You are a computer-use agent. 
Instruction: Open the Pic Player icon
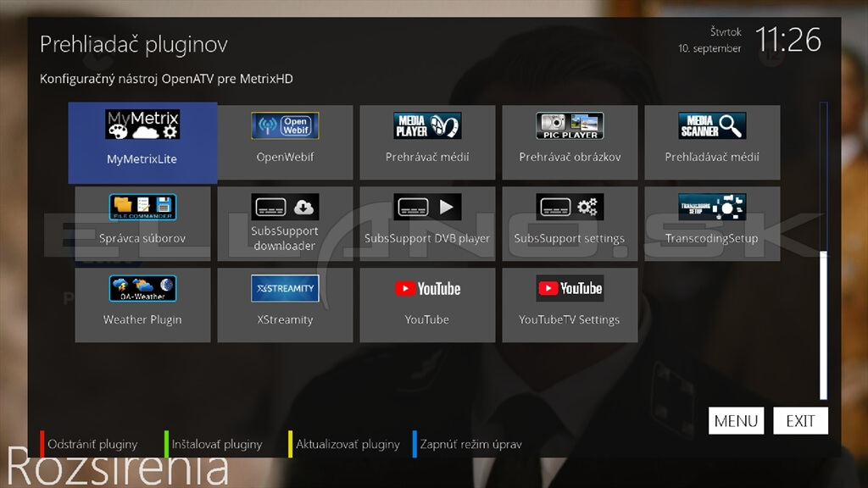click(570, 125)
